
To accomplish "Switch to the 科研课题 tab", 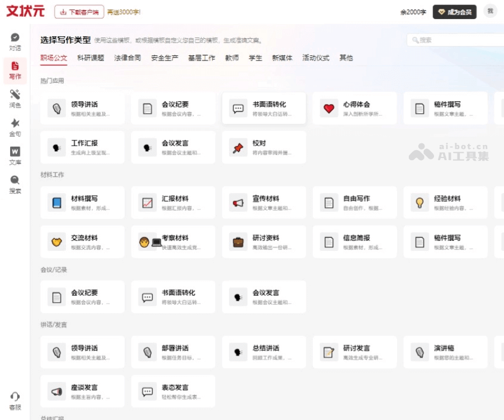I will pyautogui.click(x=90, y=58).
